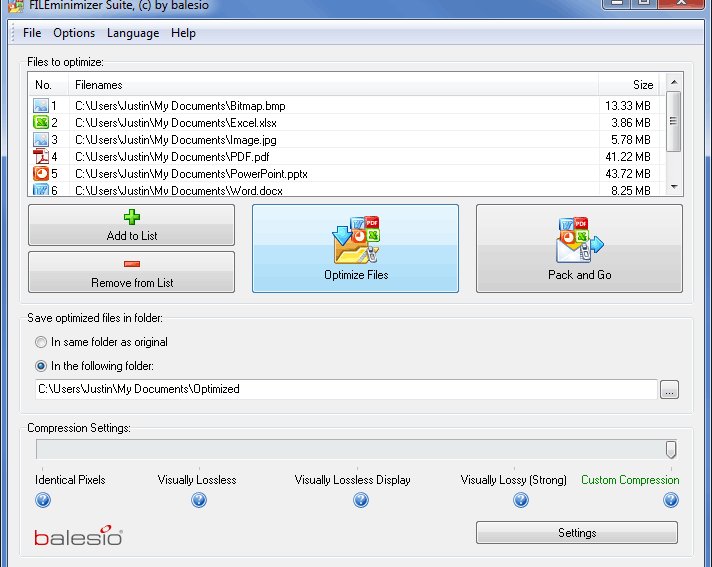
Task: Click the 'Visually Lossy (Strong)' label
Action: click(514, 480)
